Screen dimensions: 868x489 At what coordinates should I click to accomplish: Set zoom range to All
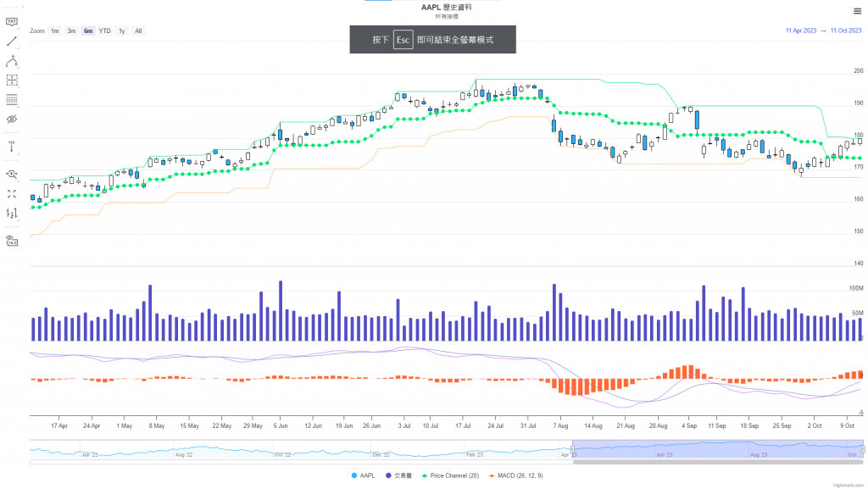(x=138, y=31)
